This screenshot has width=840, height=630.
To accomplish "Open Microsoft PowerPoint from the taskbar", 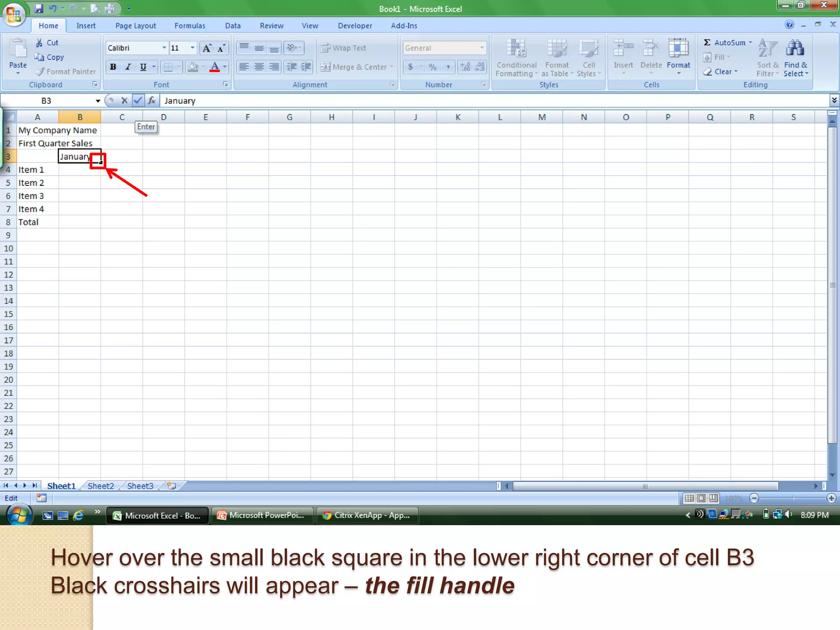I will tap(262, 516).
